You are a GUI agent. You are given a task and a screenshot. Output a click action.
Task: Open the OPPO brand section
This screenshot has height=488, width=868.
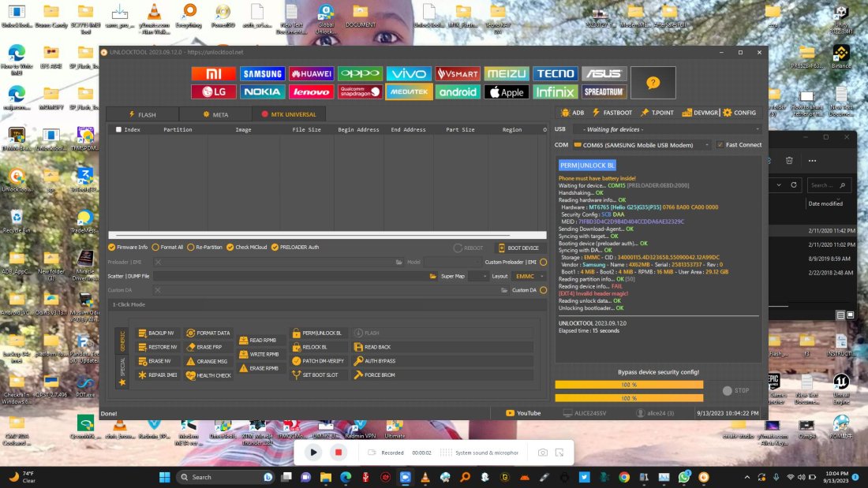click(x=360, y=73)
